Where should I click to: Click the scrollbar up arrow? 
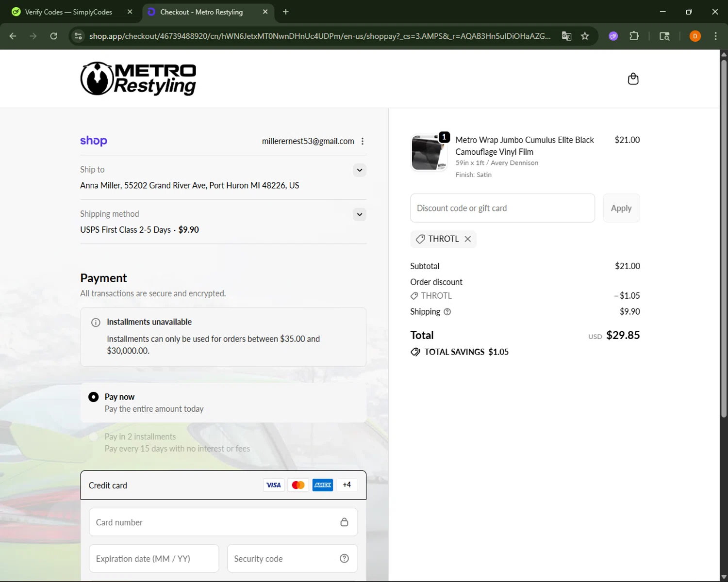[724, 54]
